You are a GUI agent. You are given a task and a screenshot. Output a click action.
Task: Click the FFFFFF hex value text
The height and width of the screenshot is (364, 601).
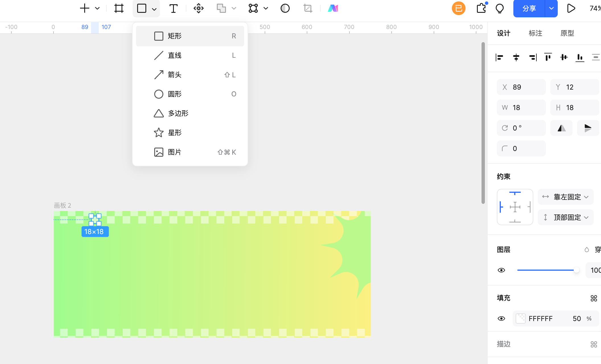(541, 318)
